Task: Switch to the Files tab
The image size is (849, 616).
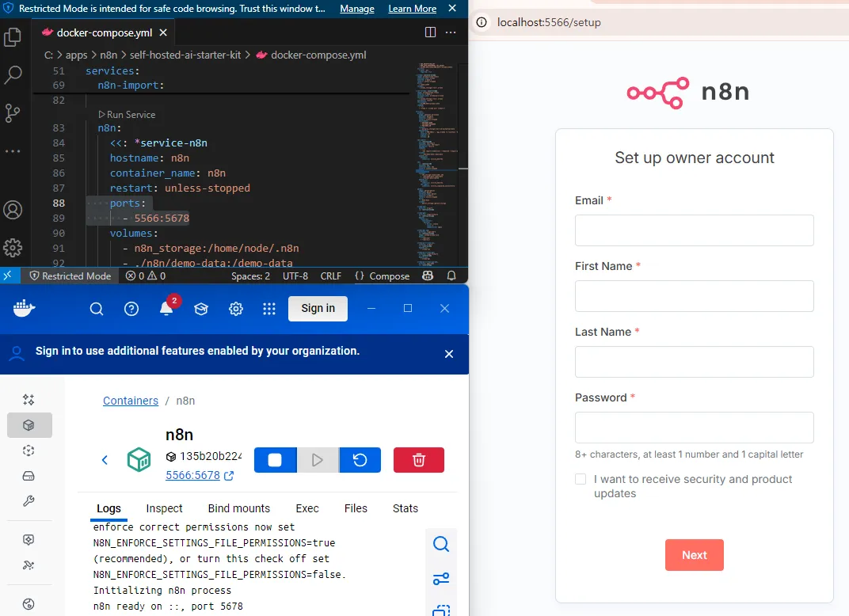Action: [356, 508]
